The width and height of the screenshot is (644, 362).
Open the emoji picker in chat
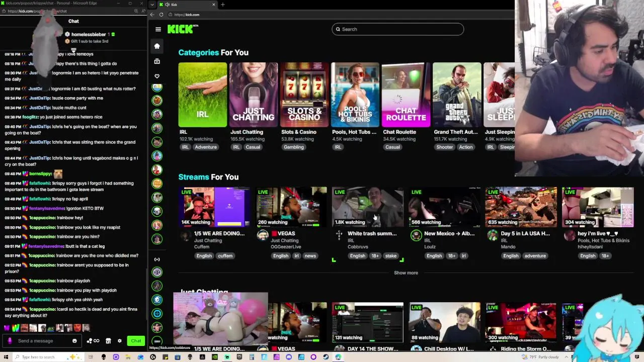pos(74,341)
